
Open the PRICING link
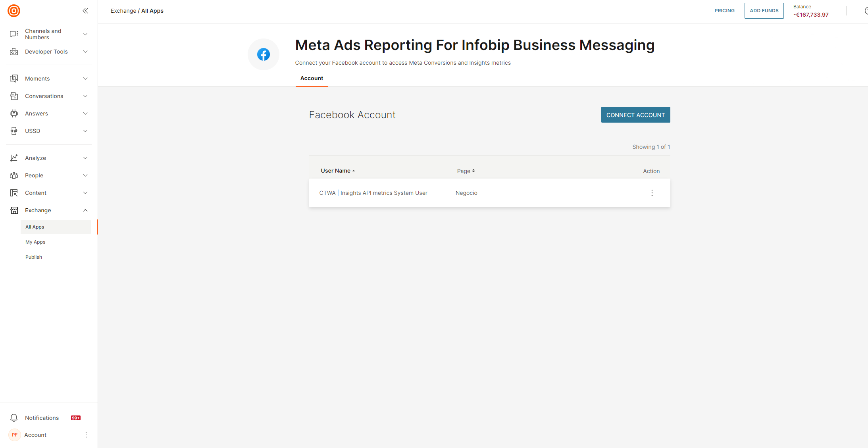[724, 11]
